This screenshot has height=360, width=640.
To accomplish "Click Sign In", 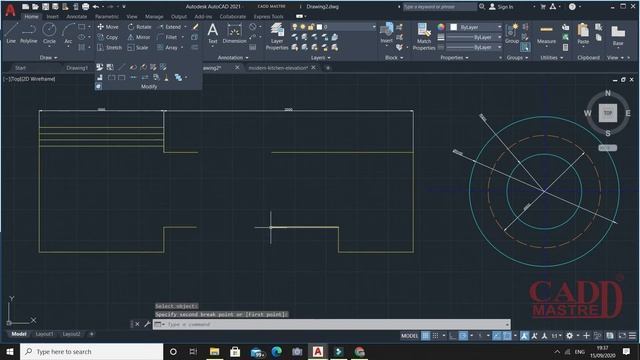I will click(x=501, y=7).
